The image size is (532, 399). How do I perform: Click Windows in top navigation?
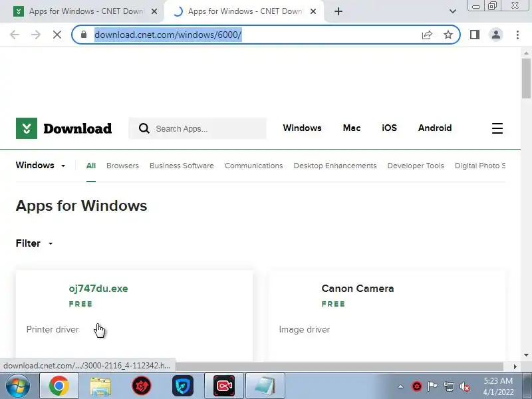point(302,128)
